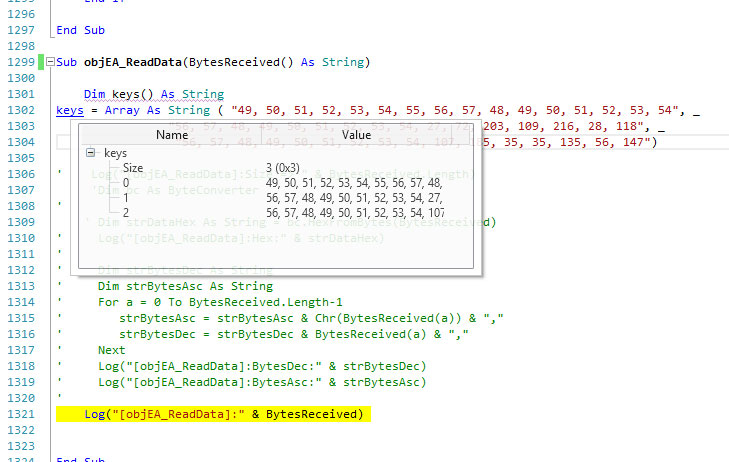The height and width of the screenshot is (462, 729).
Task: Click the BytesDec Log comment line
Action: [x=262, y=366]
